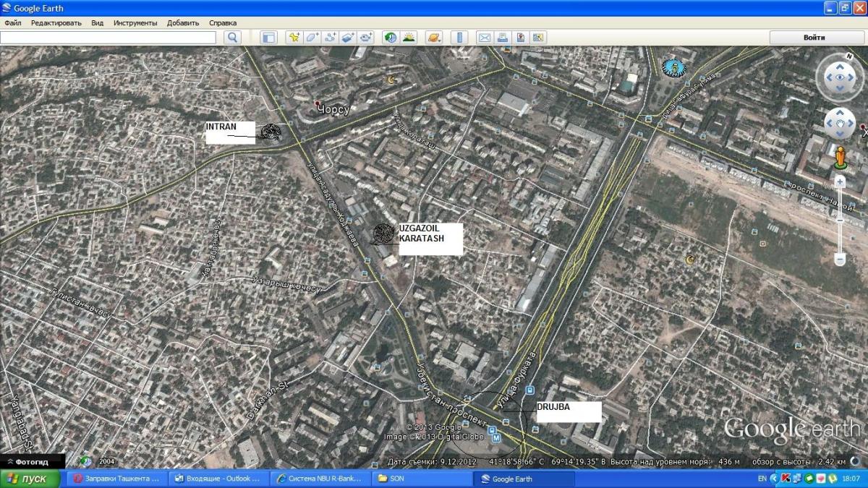868x488 pixels.
Task: Toggle historical imagery clock icon
Action: click(391, 38)
